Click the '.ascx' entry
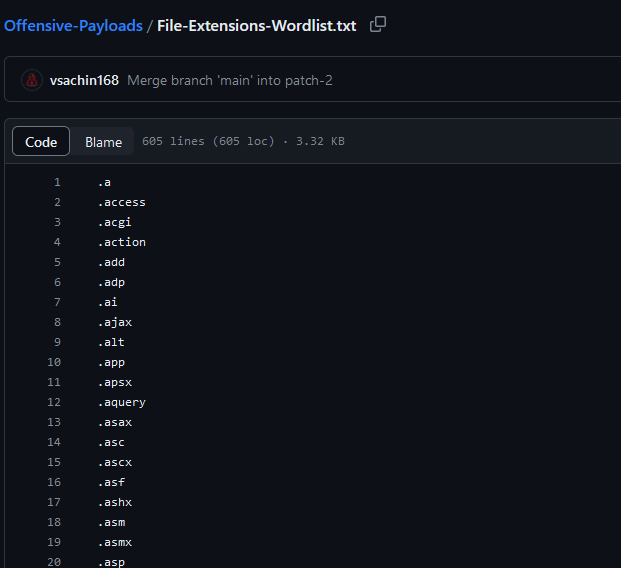This screenshot has width=621, height=568. point(115,462)
